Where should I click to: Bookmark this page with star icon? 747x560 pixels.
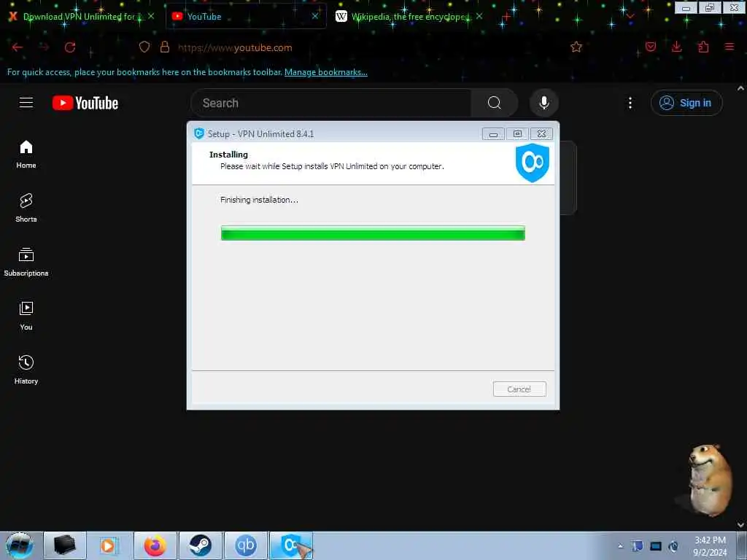pos(576,47)
